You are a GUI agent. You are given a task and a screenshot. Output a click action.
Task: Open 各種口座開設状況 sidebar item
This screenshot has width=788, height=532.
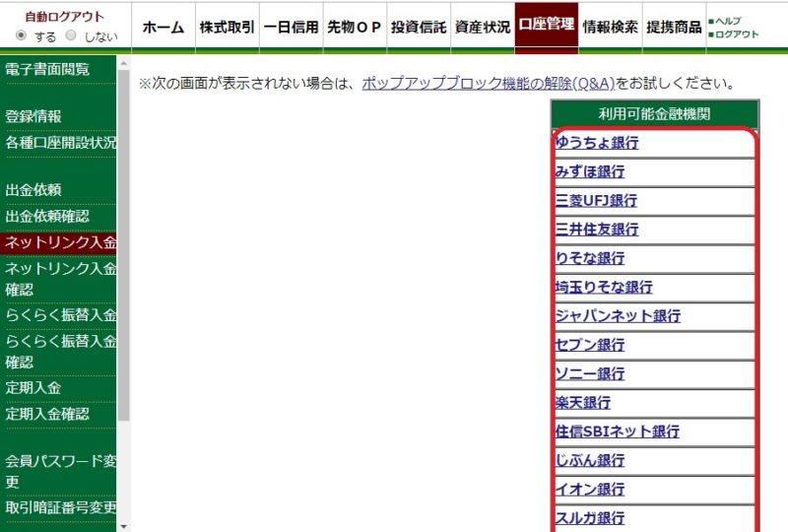[60, 143]
